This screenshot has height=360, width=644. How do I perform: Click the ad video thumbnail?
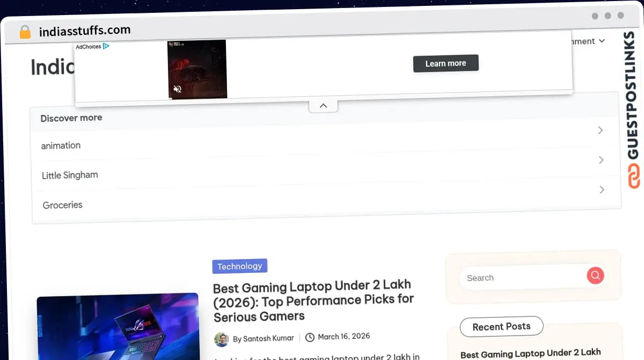pyautogui.click(x=197, y=69)
